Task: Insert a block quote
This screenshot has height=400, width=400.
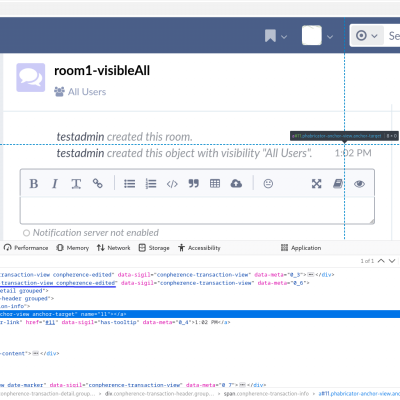Action: click(x=193, y=184)
